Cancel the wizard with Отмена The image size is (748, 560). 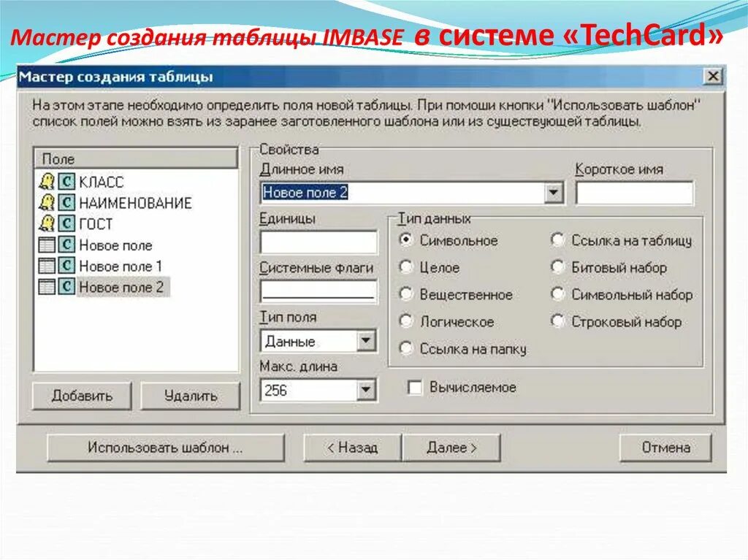(x=665, y=448)
